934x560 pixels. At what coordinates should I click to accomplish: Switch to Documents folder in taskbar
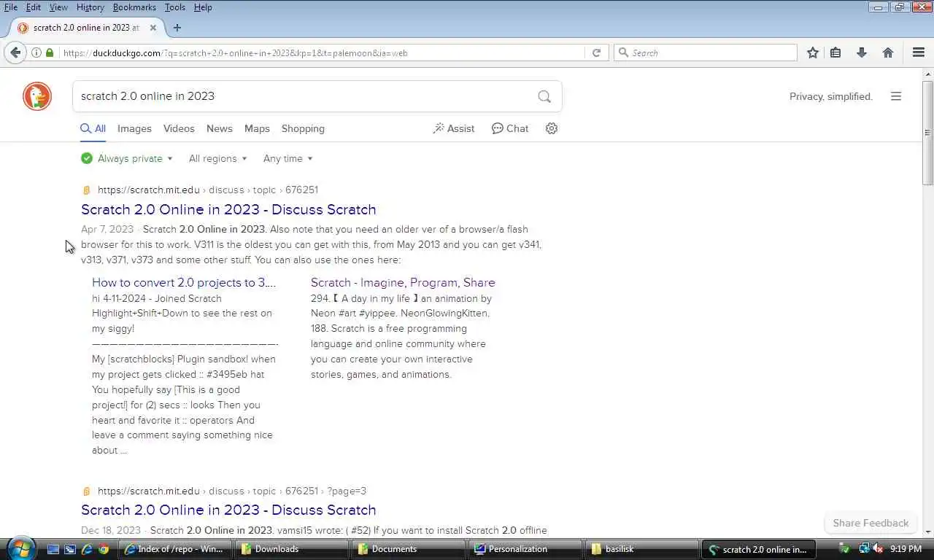pos(409,549)
